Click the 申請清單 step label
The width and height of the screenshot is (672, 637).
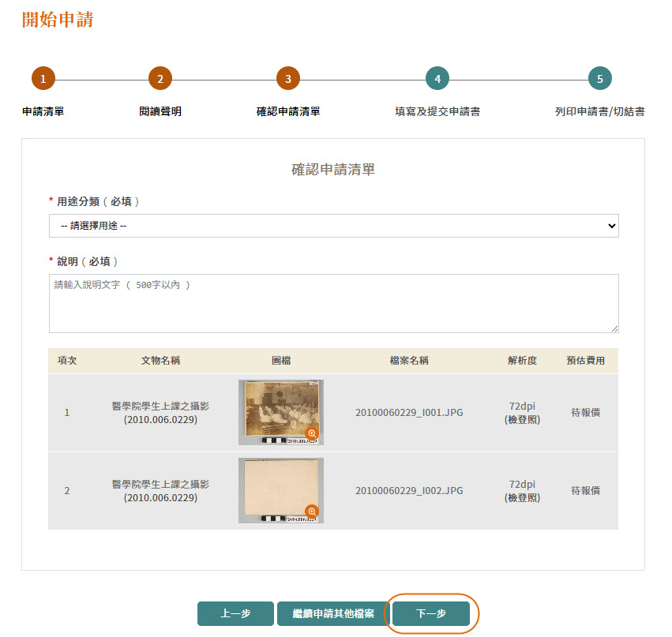[43, 112]
